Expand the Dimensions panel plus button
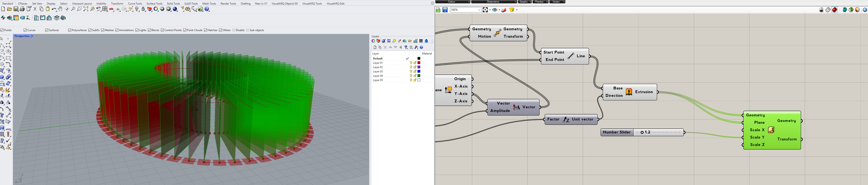Screen dimensions: 868x185 [515, 2]
